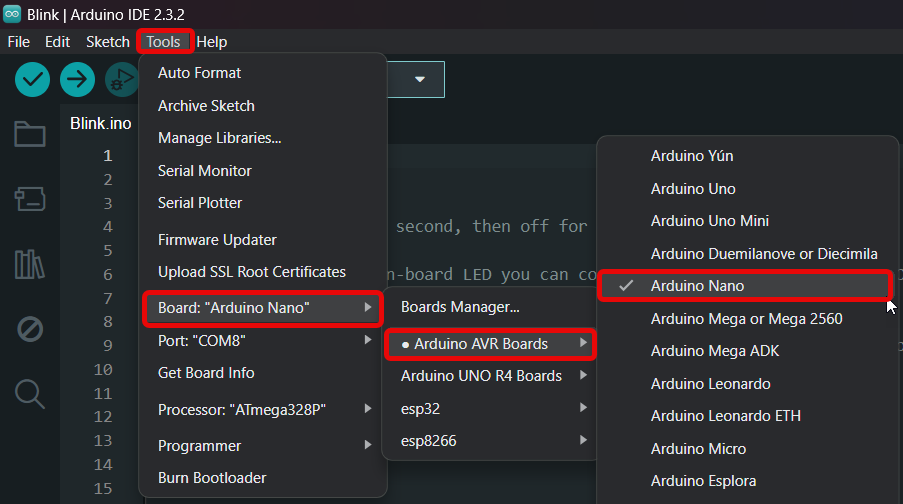Click Get Board Info entry
The width and height of the screenshot is (903, 504).
pyautogui.click(x=263, y=373)
